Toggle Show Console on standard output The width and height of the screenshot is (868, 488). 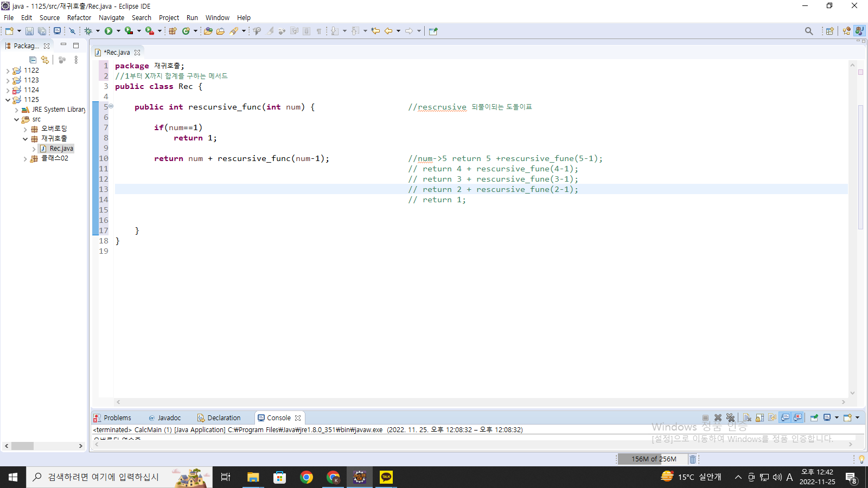[x=785, y=418]
